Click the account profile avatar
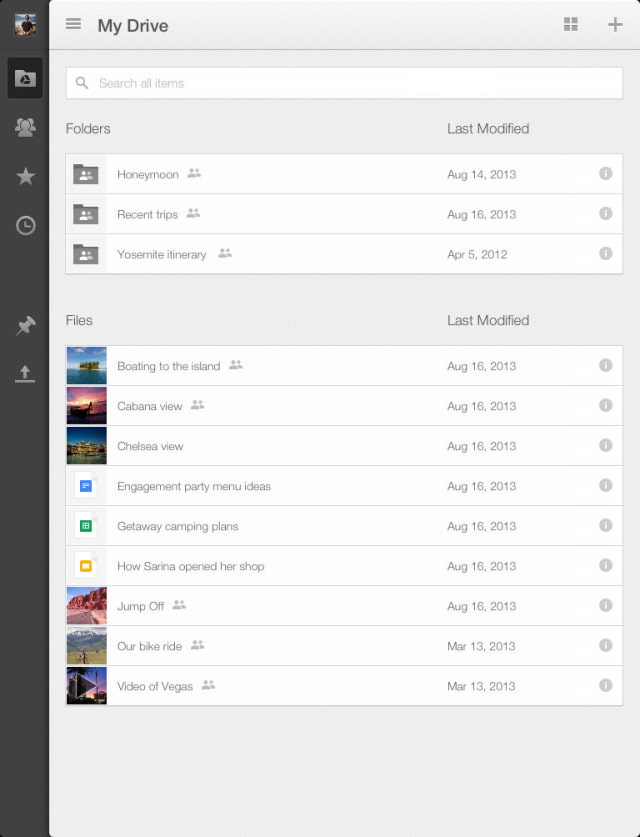640x837 pixels. (x=24, y=24)
